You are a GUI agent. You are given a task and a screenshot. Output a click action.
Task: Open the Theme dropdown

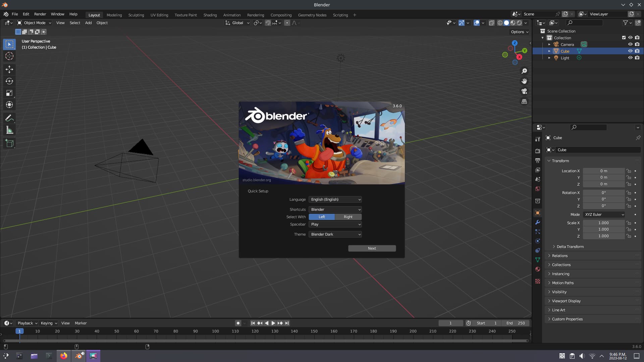coord(335,234)
